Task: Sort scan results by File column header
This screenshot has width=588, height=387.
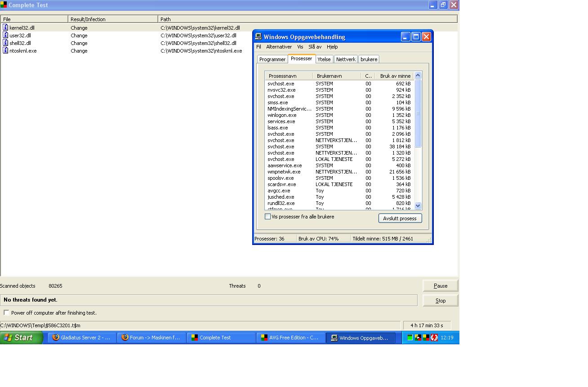Action: pos(34,19)
